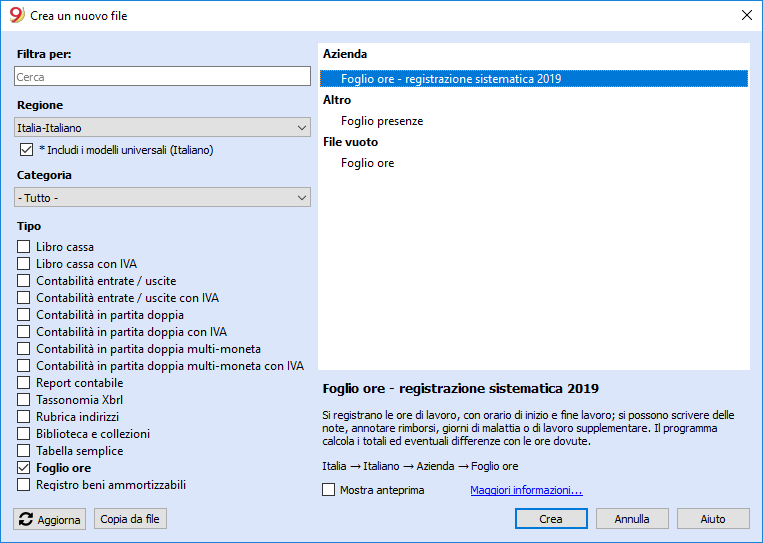Uncheck the Foglio ore type checkbox
763x543 pixels.
pyautogui.click(x=24, y=468)
